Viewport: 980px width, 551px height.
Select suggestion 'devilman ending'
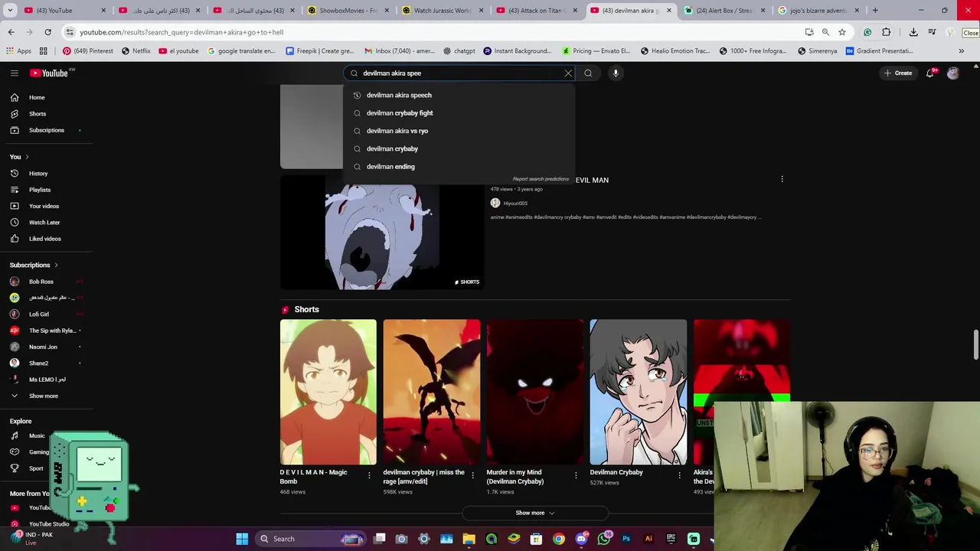pyautogui.click(x=458, y=166)
